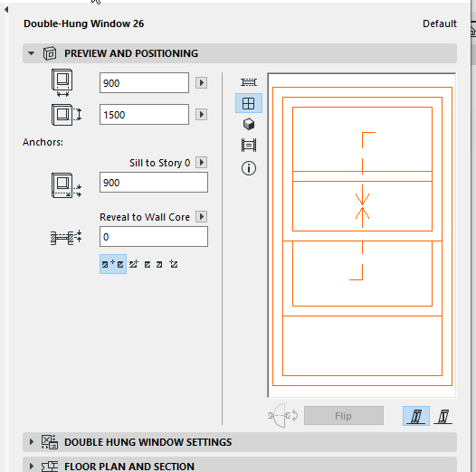The height and width of the screenshot is (472, 476).
Task: Show the library part info
Action: click(x=249, y=168)
